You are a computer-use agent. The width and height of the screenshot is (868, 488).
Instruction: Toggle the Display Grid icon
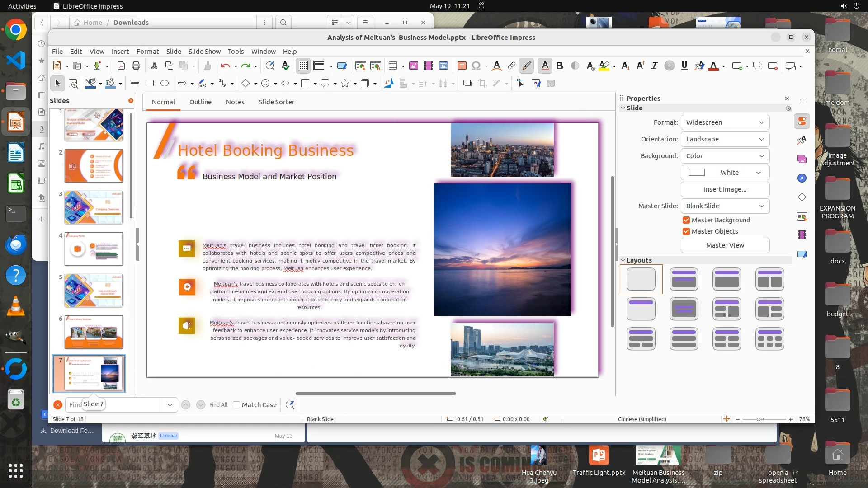[x=303, y=66]
